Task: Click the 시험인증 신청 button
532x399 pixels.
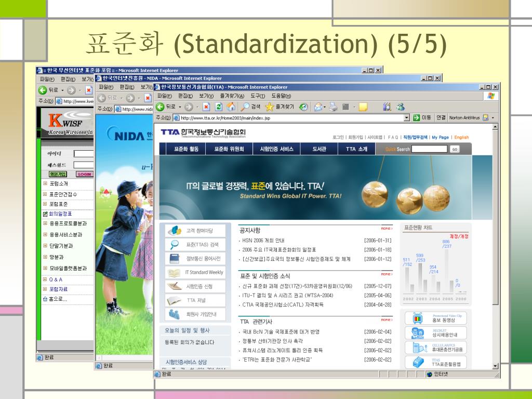Action: [x=195, y=286]
